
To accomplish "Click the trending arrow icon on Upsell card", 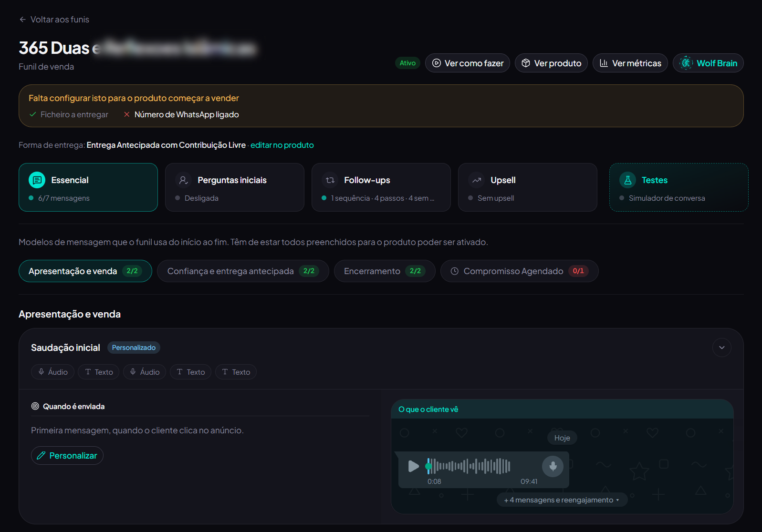I will click(476, 180).
